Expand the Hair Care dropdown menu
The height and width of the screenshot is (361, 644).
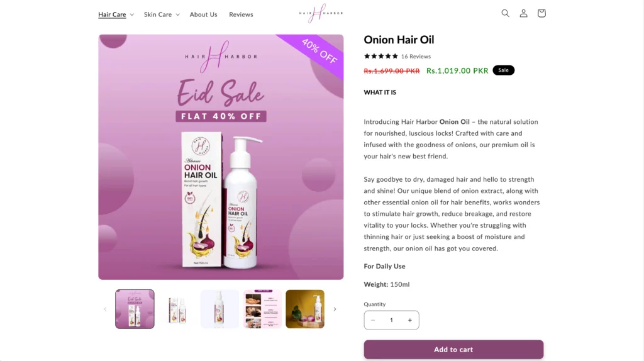click(116, 14)
